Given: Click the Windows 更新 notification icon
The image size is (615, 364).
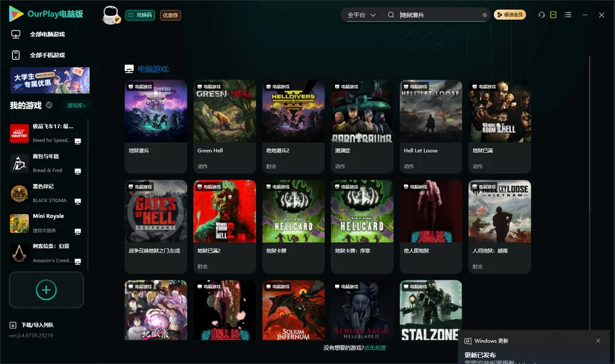Looking at the screenshot, I should pos(467,341).
